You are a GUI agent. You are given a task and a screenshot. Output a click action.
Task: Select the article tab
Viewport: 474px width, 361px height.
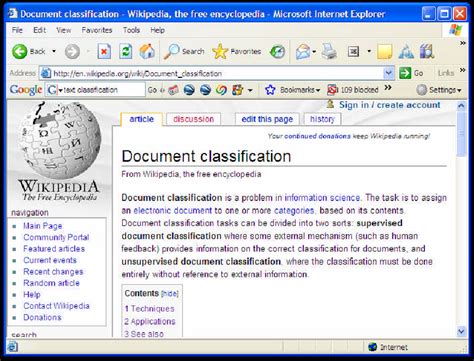pos(141,119)
